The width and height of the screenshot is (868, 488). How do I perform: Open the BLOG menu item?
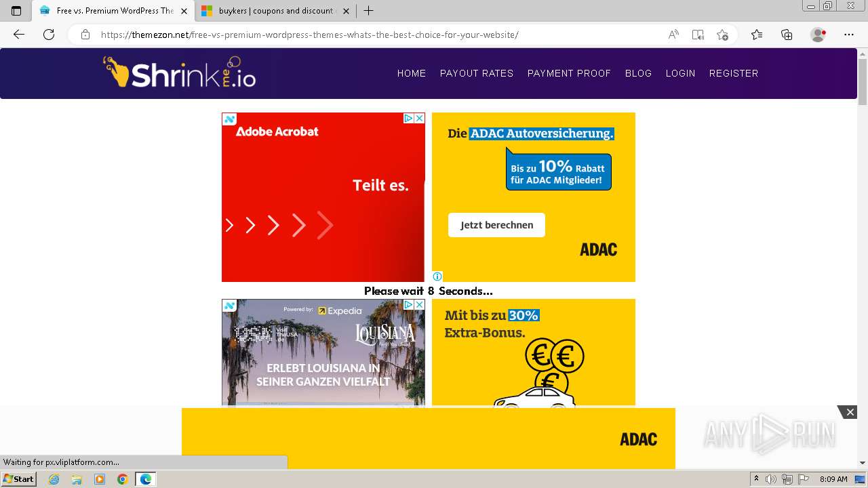pyautogui.click(x=638, y=73)
